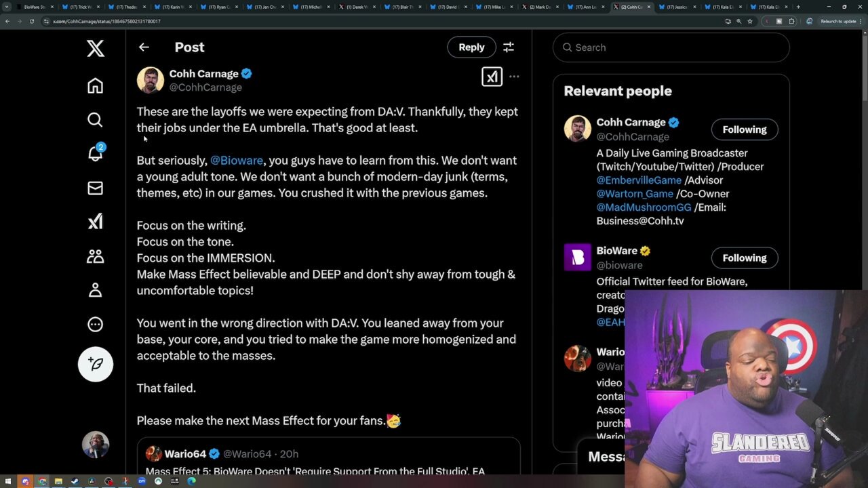Click Following button next to Cohh Carnage
Image resolution: width=868 pixels, height=488 pixels.
[x=745, y=129]
